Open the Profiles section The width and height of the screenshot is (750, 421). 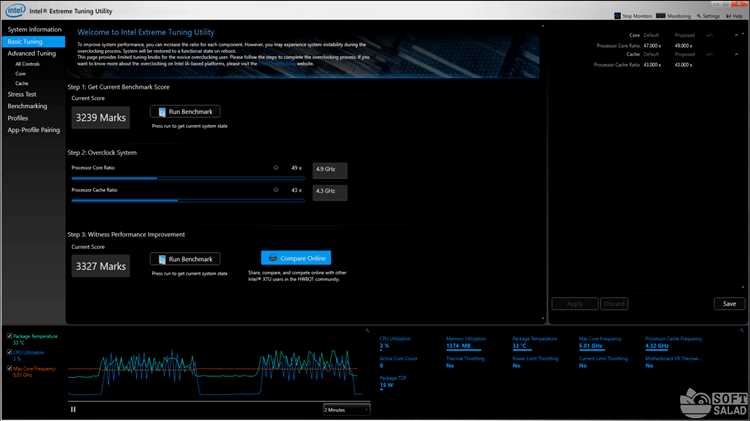(18, 118)
